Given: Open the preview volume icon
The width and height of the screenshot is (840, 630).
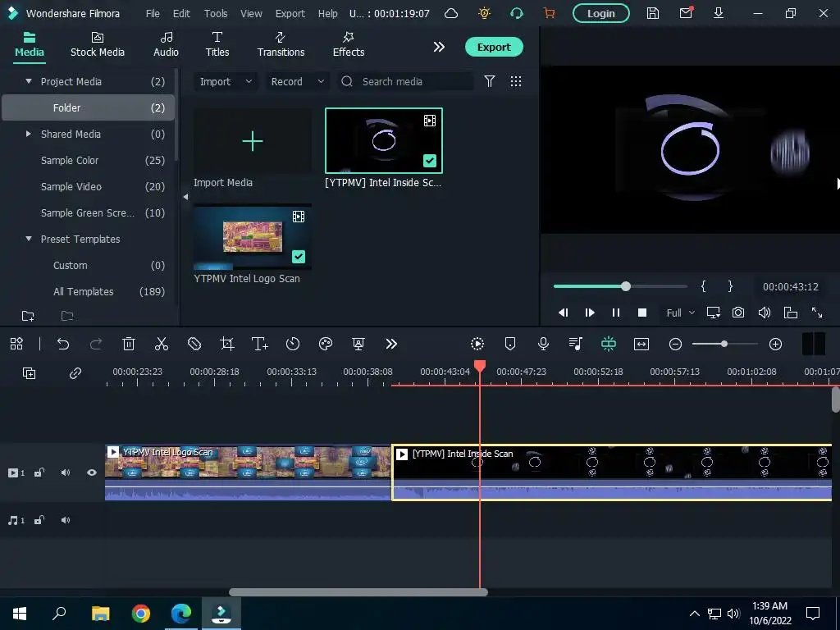Looking at the screenshot, I should pos(765,313).
